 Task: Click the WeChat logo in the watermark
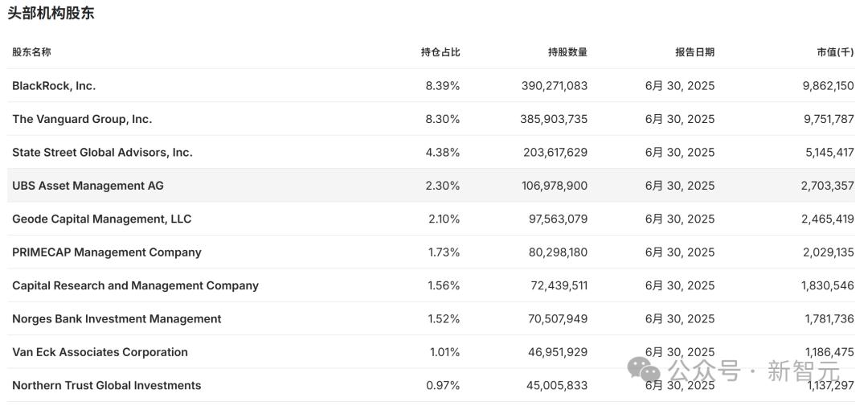tap(644, 371)
